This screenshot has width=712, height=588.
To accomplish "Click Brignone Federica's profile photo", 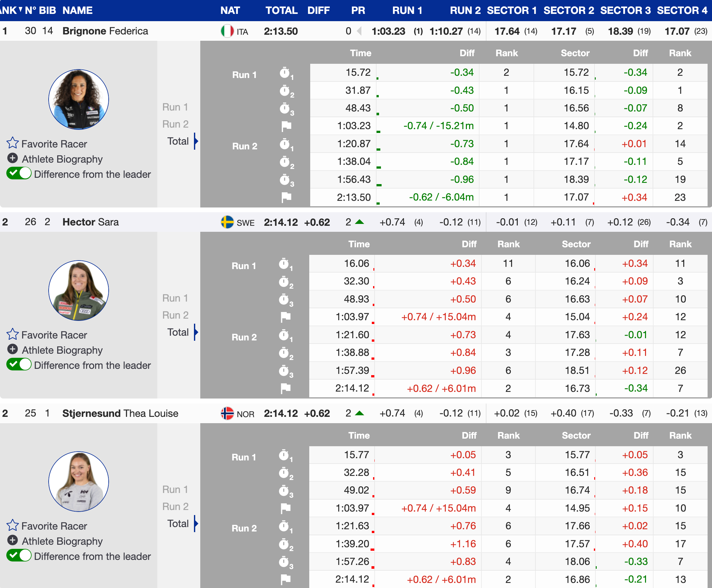I will (x=79, y=99).
